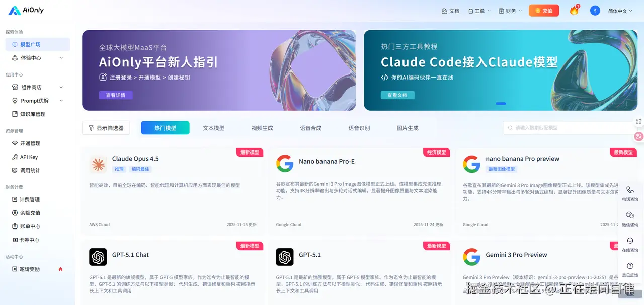Click the 计费管理 icon

[x=15, y=199]
